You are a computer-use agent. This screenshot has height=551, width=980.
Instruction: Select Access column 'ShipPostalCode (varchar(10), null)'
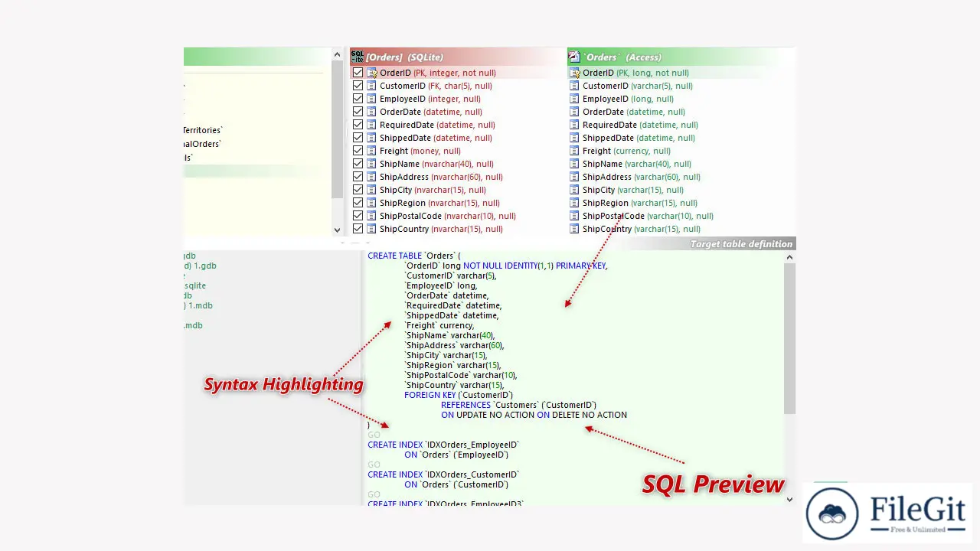tap(648, 216)
